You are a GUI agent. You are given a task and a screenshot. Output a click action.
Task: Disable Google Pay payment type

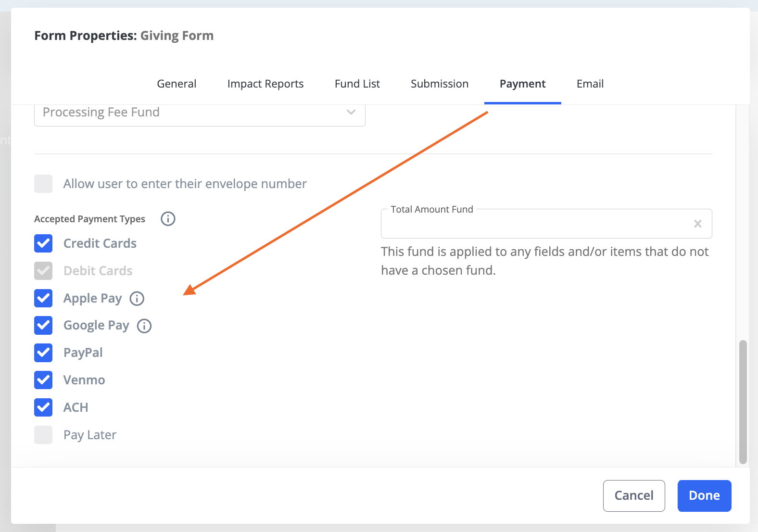(x=43, y=326)
